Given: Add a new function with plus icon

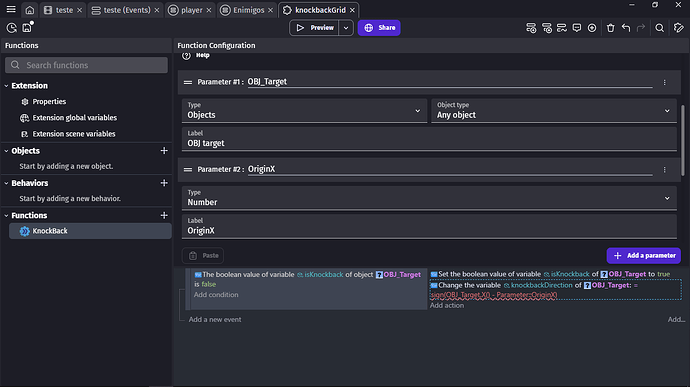Looking at the screenshot, I should pyautogui.click(x=164, y=215).
